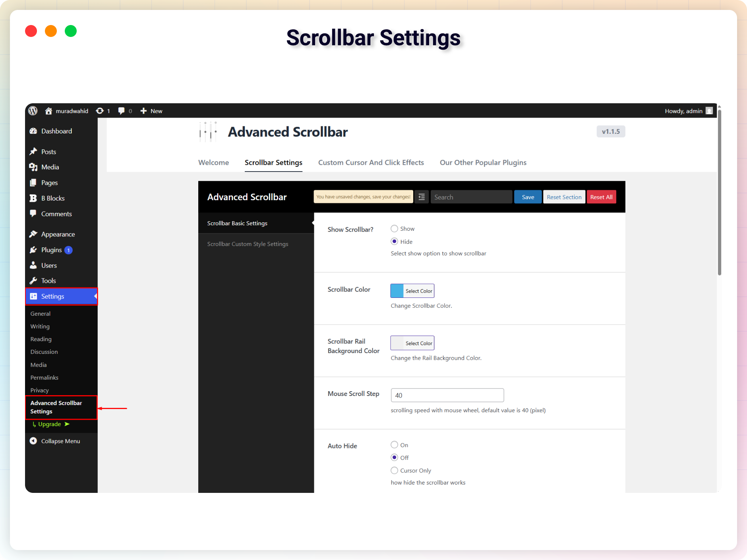
Task: Set Auto Hide to On
Action: click(x=394, y=445)
